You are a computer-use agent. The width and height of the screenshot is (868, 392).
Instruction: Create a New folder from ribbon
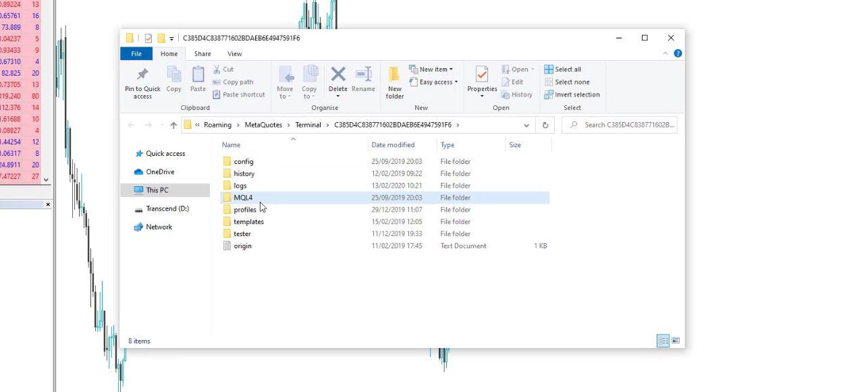point(394,81)
